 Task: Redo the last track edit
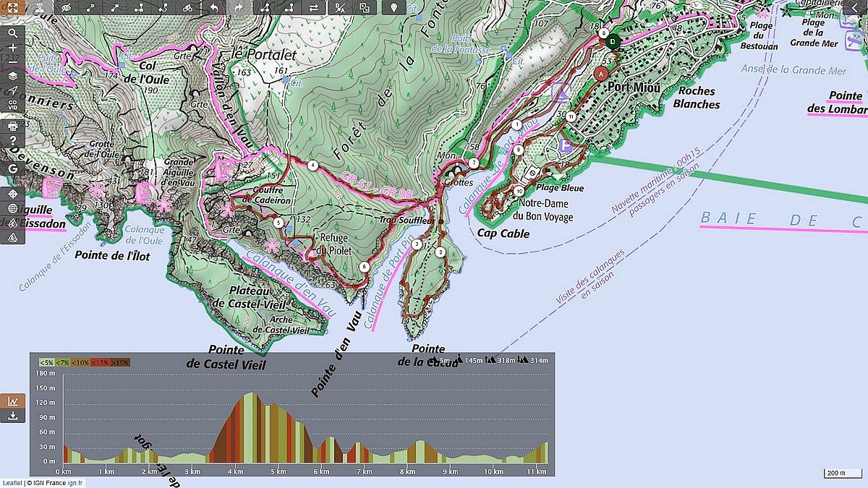pyautogui.click(x=239, y=7)
